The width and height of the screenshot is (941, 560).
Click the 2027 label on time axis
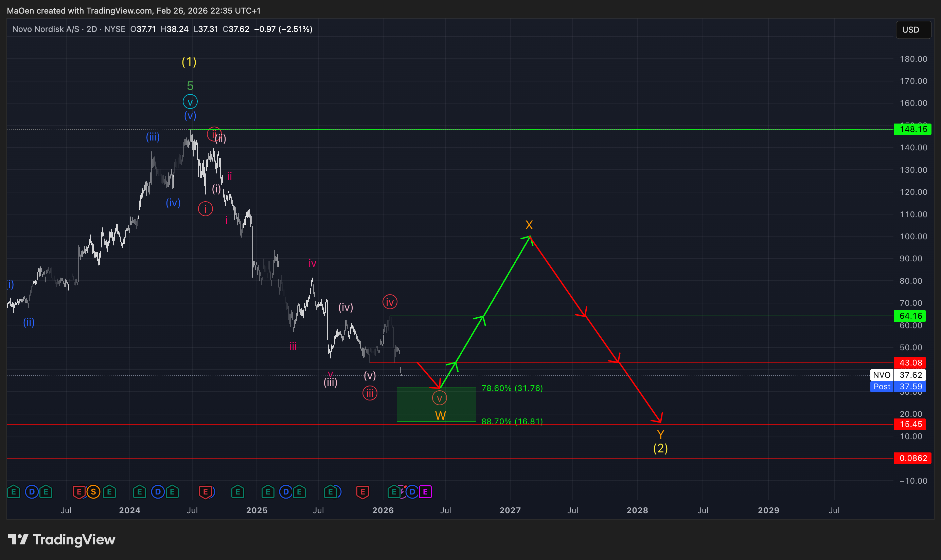pyautogui.click(x=510, y=510)
